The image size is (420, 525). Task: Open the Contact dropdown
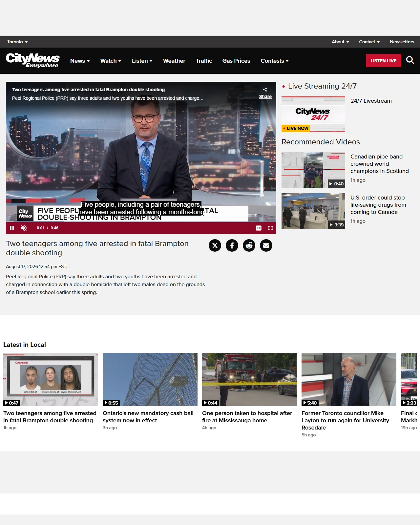tap(369, 42)
